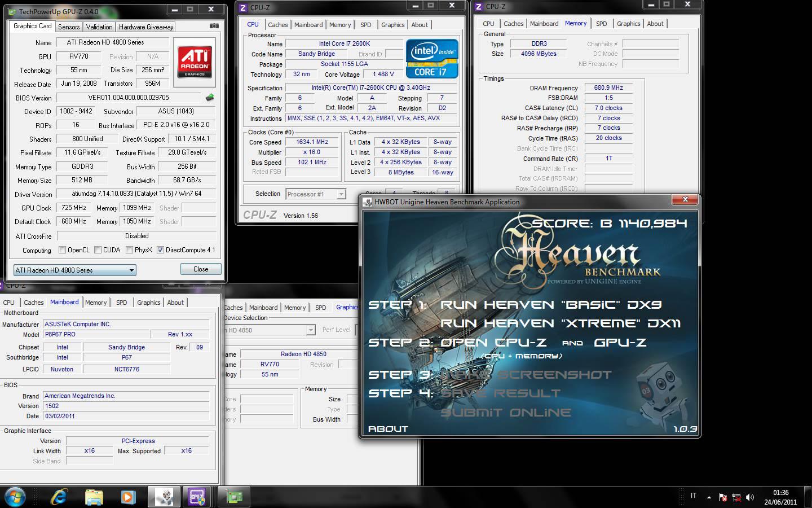The image size is (812, 508).
Task: Click the GPU-Z camera screenshot icon
Action: (214, 26)
